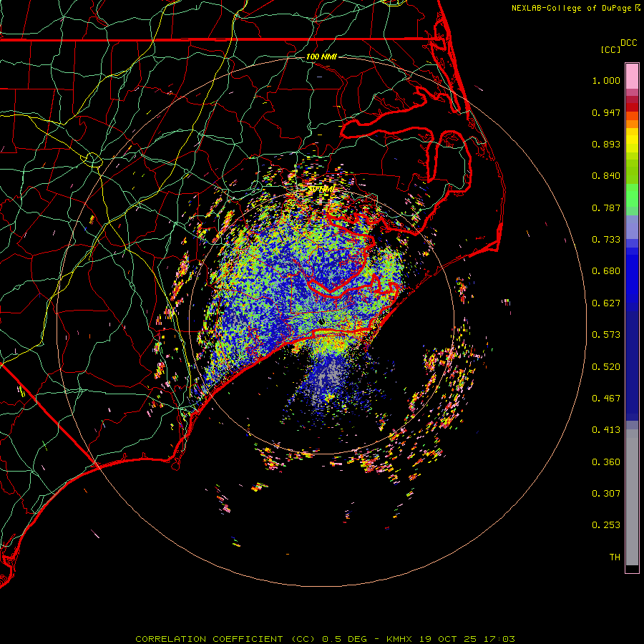Click the 1.000 scale value
The height and width of the screenshot is (644, 644).
606,80
